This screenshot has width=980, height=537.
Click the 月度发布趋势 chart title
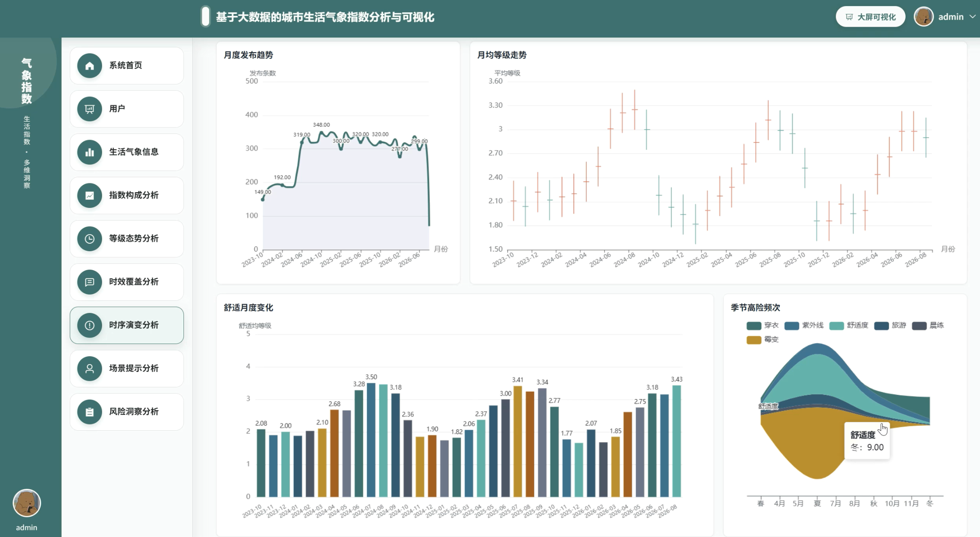pos(248,55)
